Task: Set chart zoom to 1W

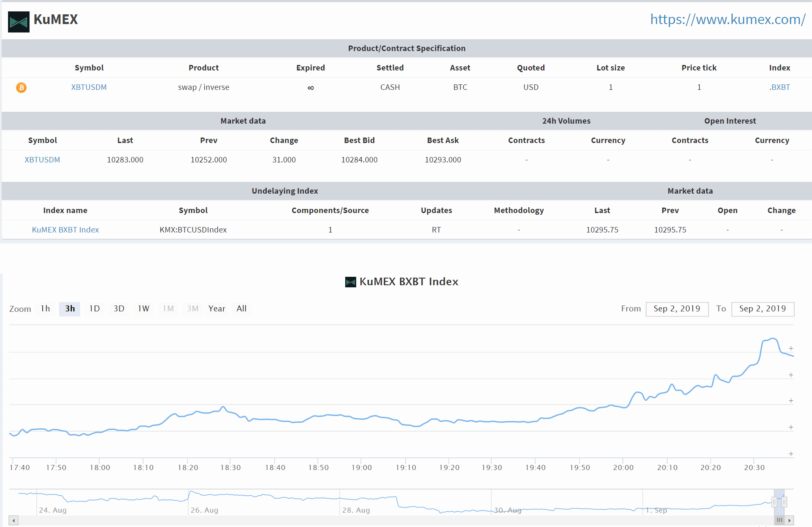Action: pos(143,309)
